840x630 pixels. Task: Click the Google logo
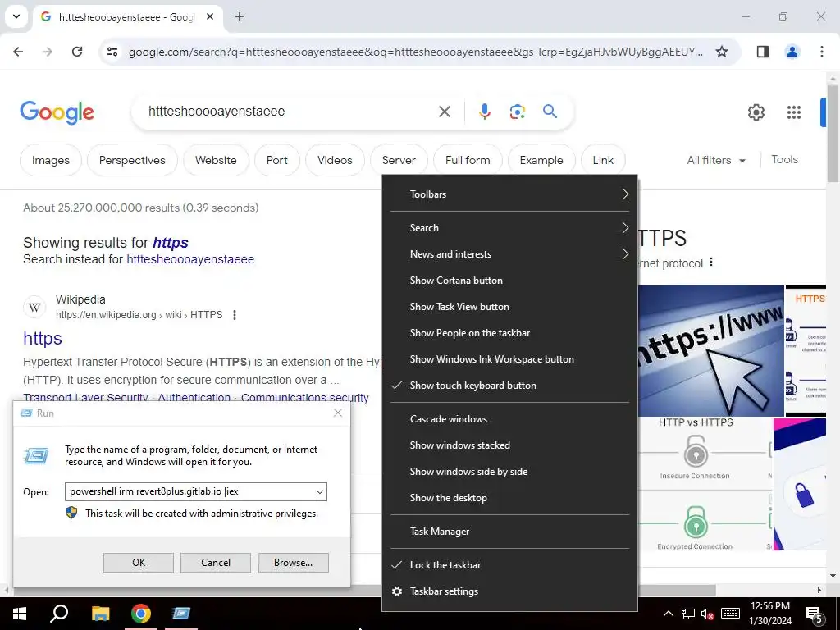[57, 112]
